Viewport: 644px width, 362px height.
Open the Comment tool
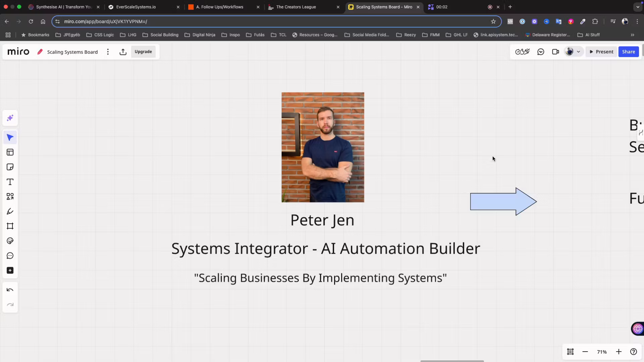[x=10, y=255]
